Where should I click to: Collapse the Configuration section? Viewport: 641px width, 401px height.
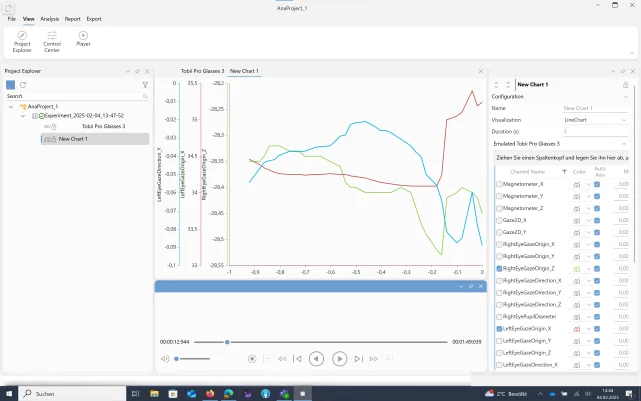tap(625, 97)
